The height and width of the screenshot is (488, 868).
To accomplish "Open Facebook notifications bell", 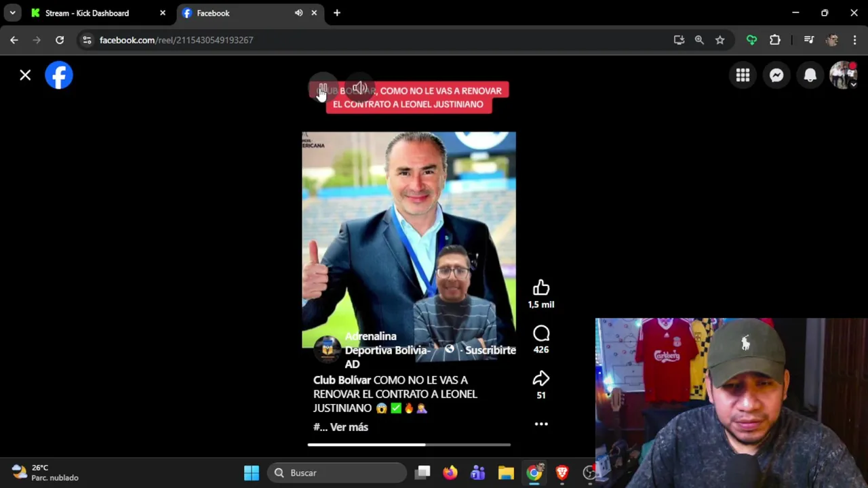I will (x=810, y=75).
